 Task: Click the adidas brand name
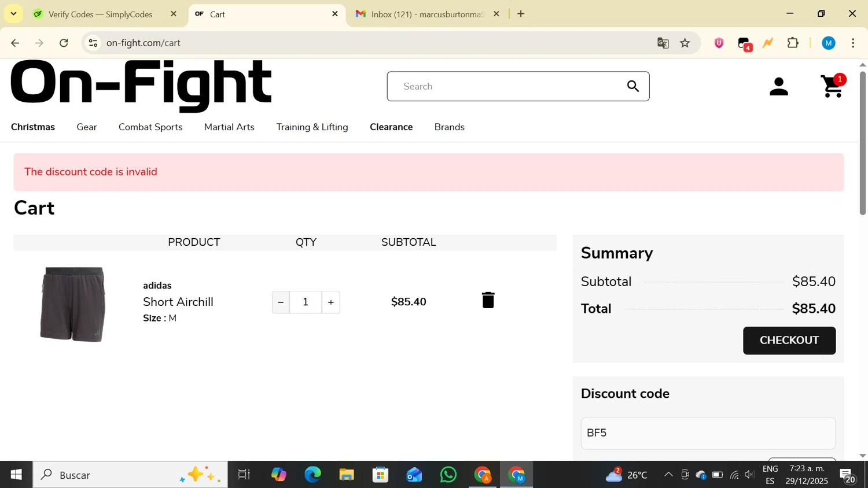coord(157,286)
